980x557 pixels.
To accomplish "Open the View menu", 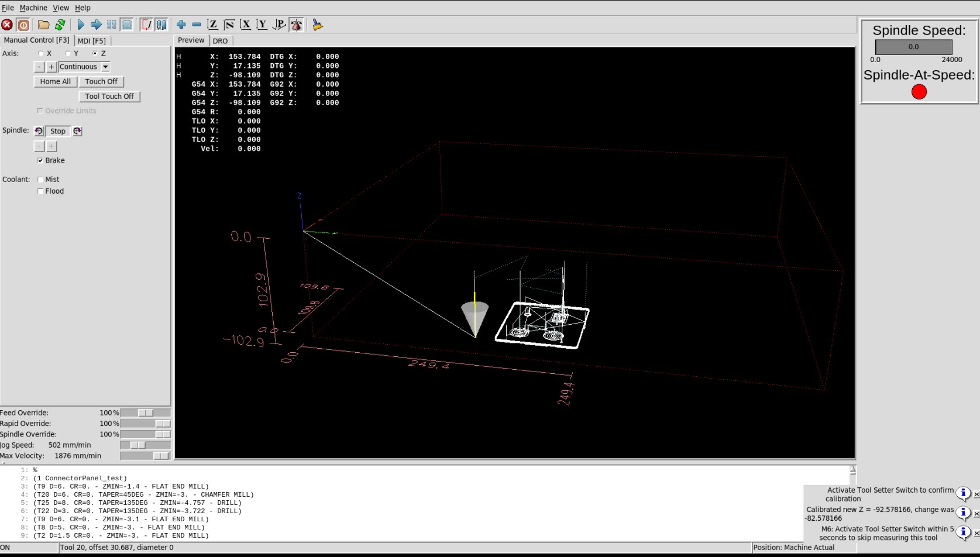I will (x=61, y=8).
